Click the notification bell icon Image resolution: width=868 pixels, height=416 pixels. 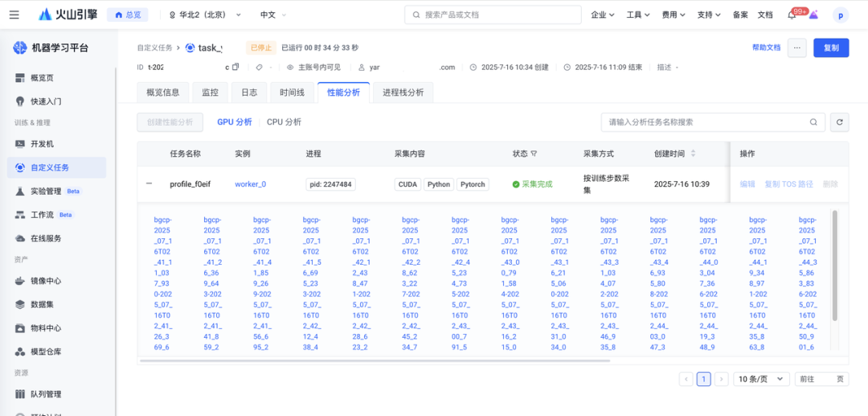(792, 15)
